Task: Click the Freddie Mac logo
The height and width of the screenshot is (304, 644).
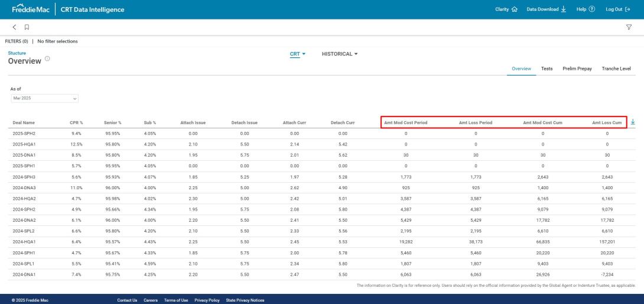Action: pyautogui.click(x=31, y=9)
